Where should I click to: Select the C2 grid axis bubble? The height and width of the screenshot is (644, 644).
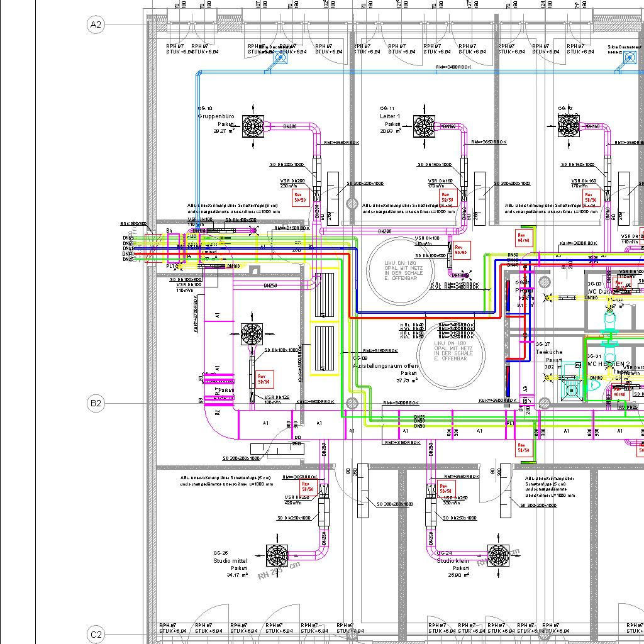coord(96,635)
